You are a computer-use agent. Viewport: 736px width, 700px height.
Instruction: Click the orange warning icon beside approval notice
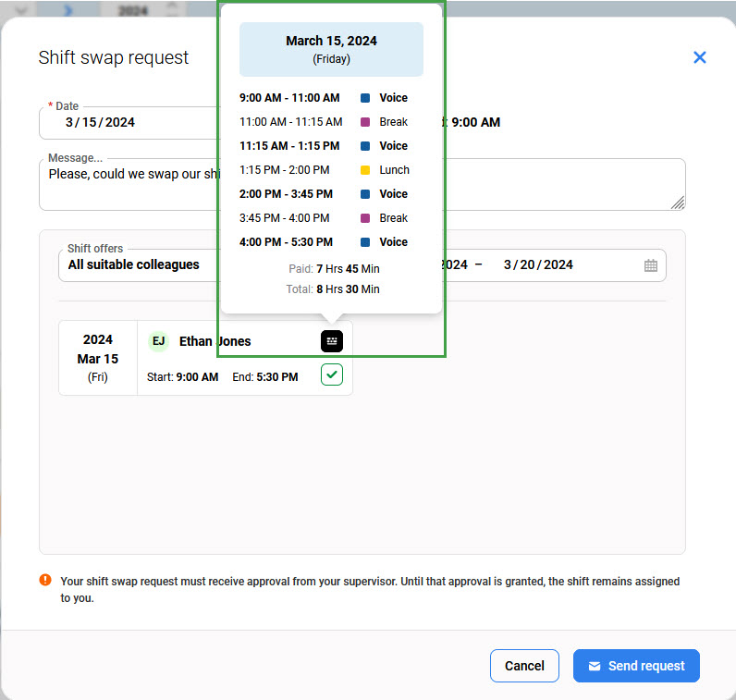[x=45, y=581]
